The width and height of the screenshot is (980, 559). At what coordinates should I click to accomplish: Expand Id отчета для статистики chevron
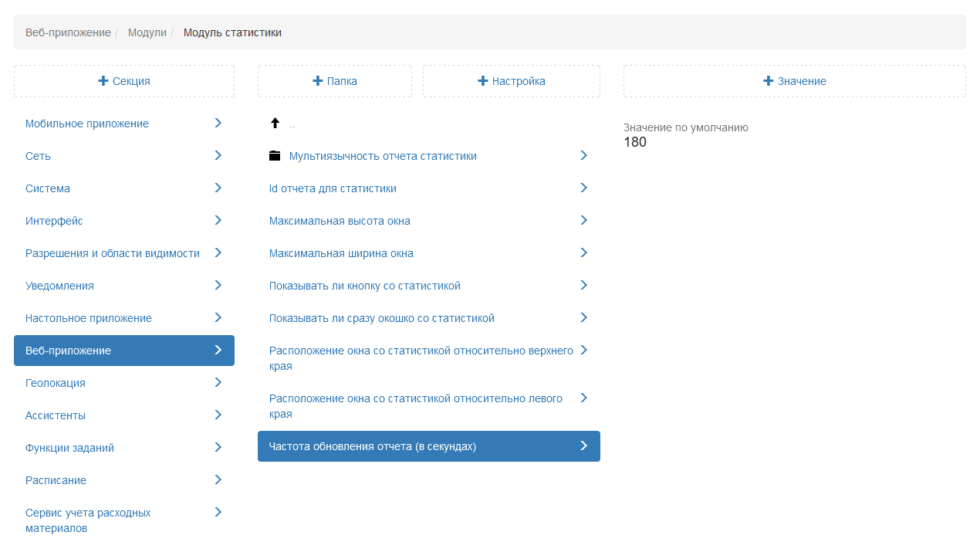(583, 188)
